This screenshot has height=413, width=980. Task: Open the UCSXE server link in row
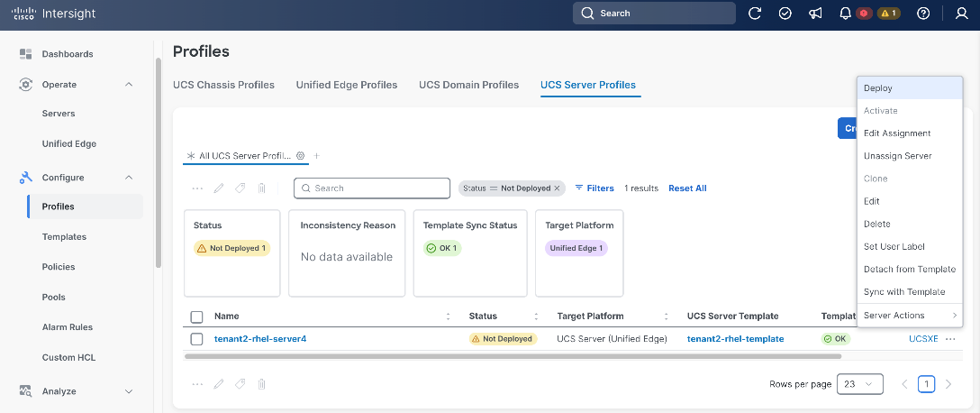tap(924, 338)
